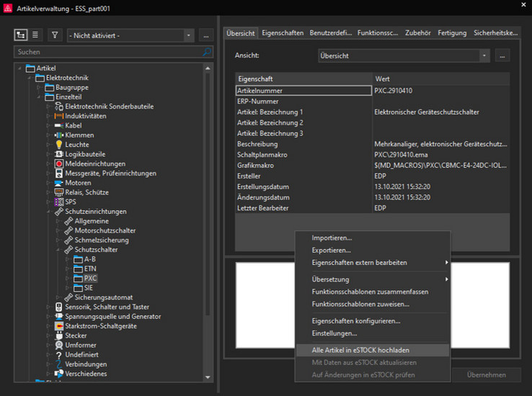This screenshot has height=396, width=532.
Task: Click the Umformer category icon
Action: click(59, 345)
